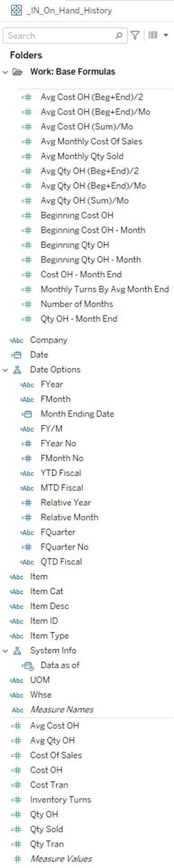Click the hierarchy icon beside Date Options
This screenshot has width=174, height=868.
click(18, 370)
